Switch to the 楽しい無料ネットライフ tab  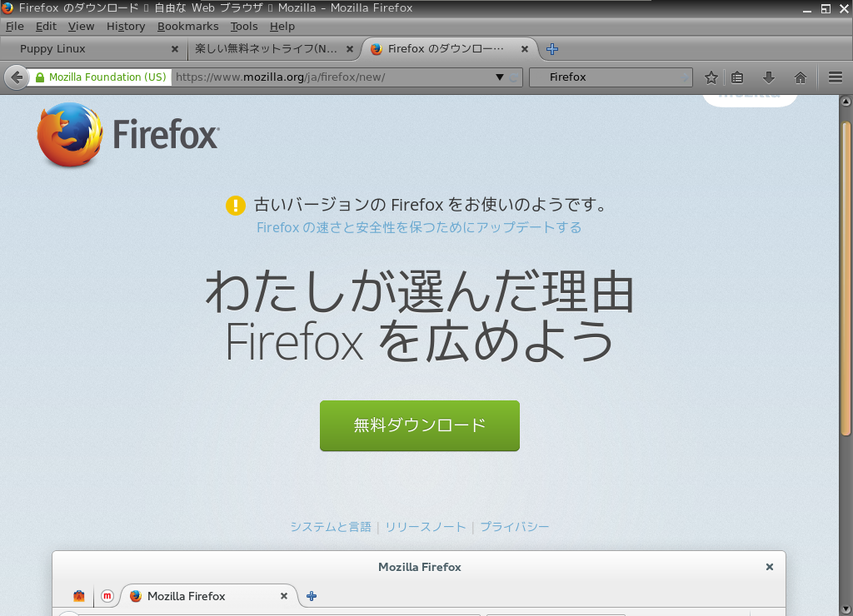tap(274, 49)
